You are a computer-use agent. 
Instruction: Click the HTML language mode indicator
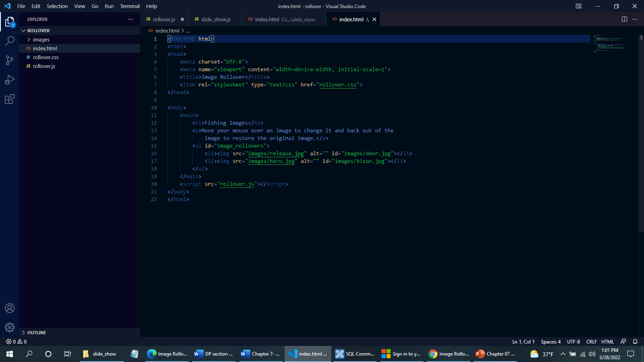click(607, 341)
